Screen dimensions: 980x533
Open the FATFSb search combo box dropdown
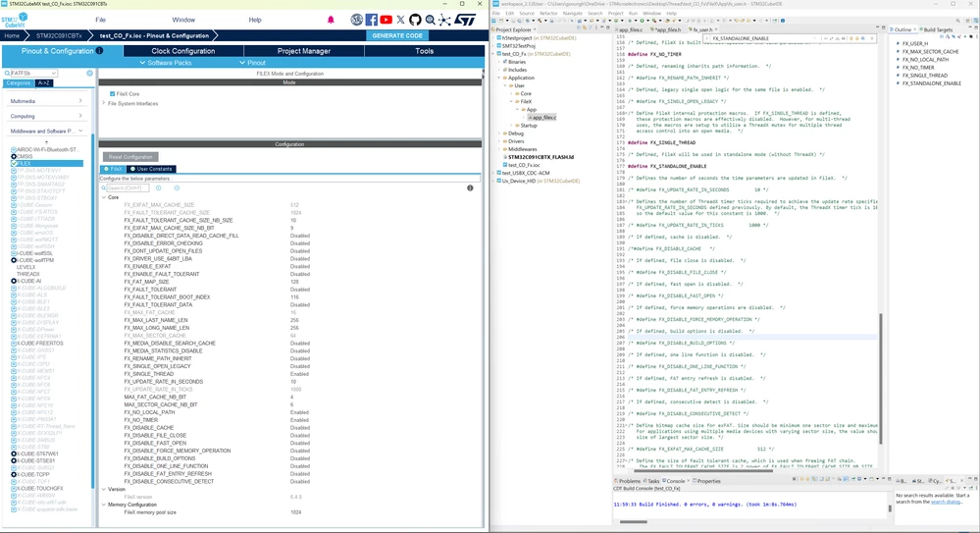pos(54,74)
